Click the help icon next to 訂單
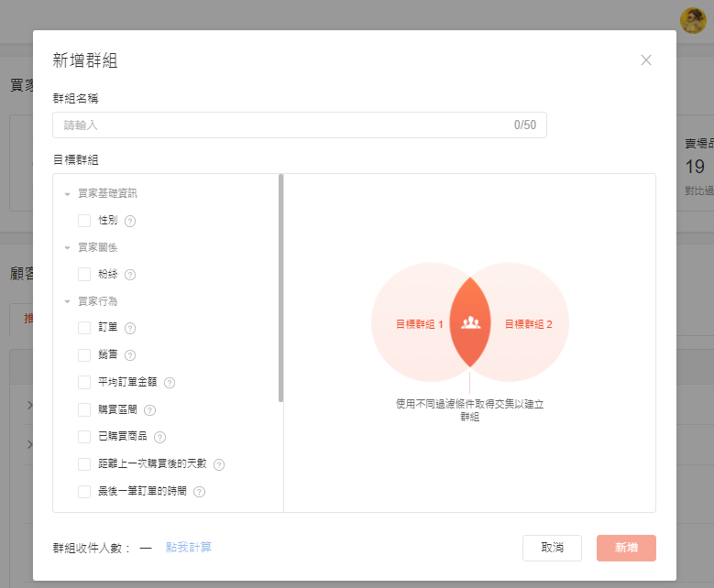Screen dimensions: 714x588 tap(130, 328)
